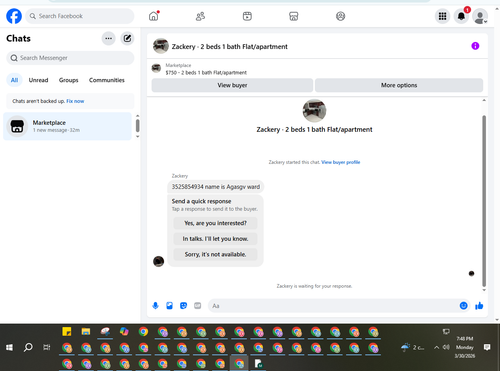Open the Windows action center icon

coord(487,347)
